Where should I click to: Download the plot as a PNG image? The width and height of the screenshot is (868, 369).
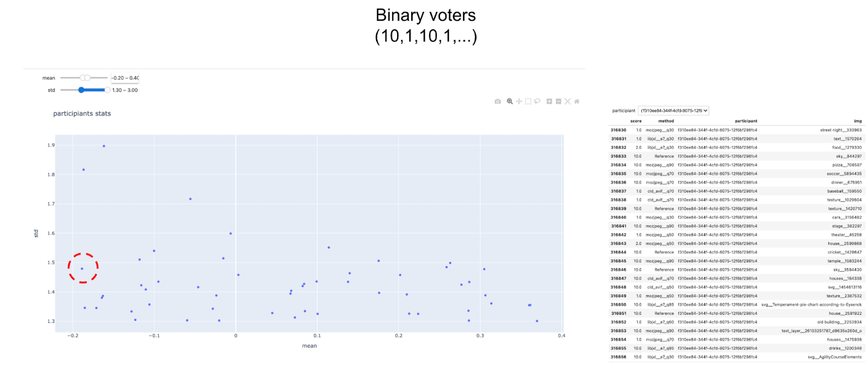coord(497,101)
